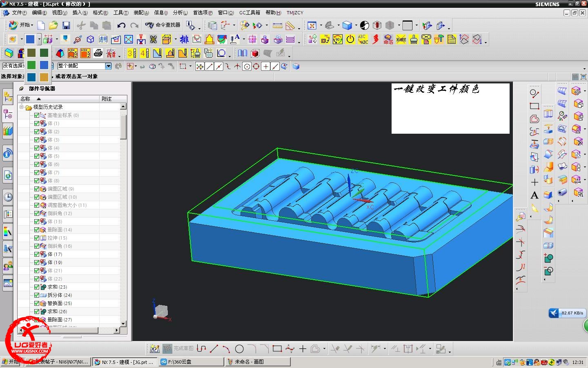Toggle the checkbox for 拉伸 (15)

[37, 238]
